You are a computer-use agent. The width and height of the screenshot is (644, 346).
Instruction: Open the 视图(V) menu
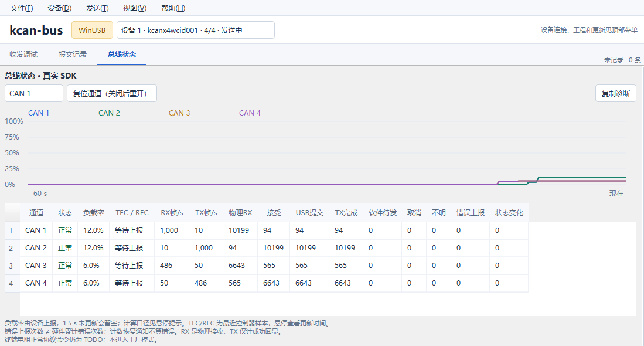pos(135,8)
